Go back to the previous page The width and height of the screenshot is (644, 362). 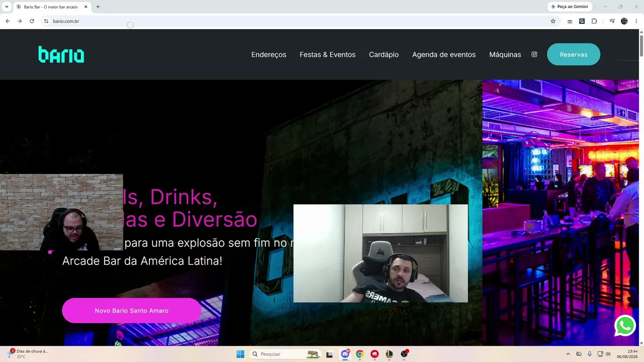click(x=8, y=21)
